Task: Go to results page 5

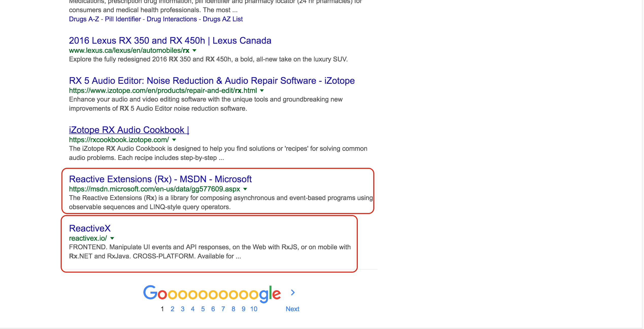Action: pyautogui.click(x=203, y=309)
